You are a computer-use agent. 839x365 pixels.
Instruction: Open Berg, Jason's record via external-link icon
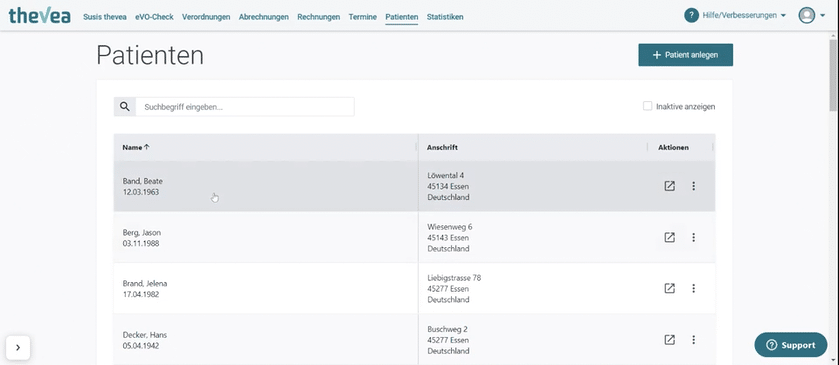tap(669, 237)
